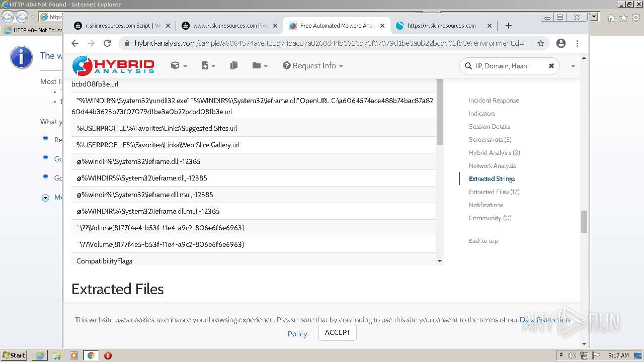
Task: Open the folder dropdown in navbar
Action: [260, 66]
